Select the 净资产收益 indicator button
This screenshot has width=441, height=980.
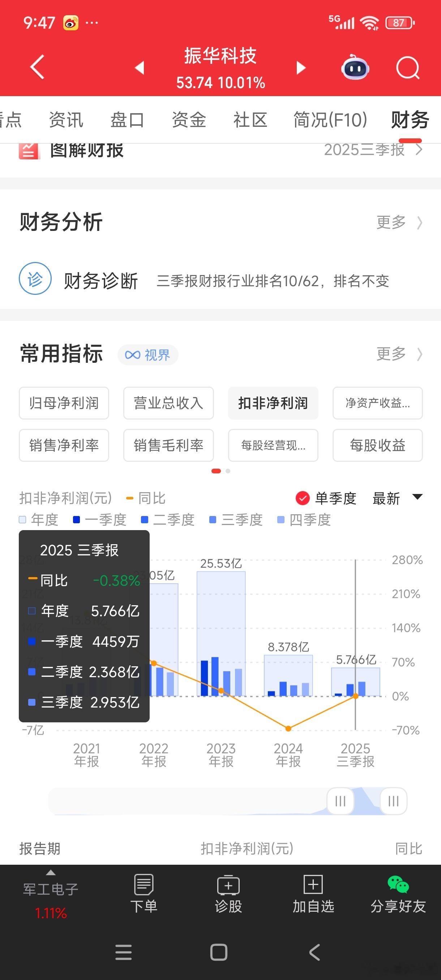point(378,403)
